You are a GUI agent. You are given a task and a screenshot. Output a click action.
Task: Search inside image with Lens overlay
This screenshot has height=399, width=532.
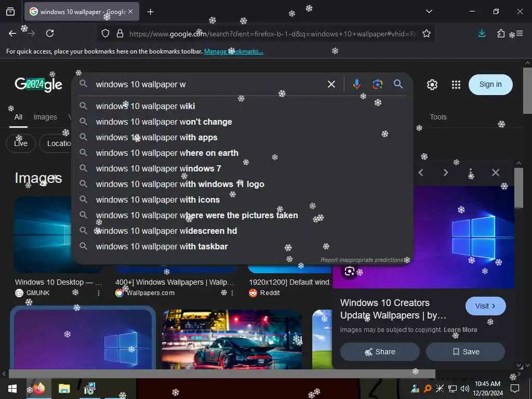click(350, 271)
